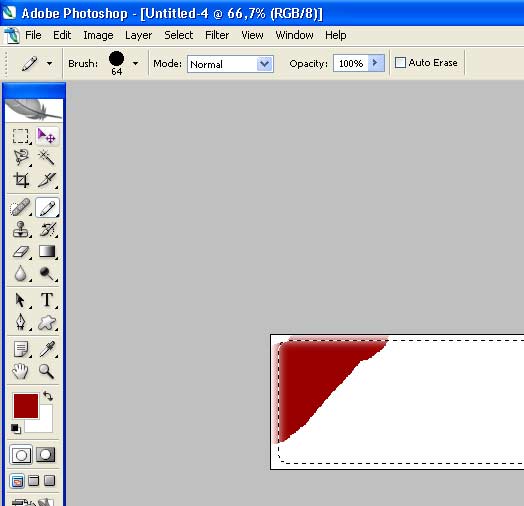The width and height of the screenshot is (524, 506).
Task: Open the Mode dropdown showing Normal
Action: 230,64
